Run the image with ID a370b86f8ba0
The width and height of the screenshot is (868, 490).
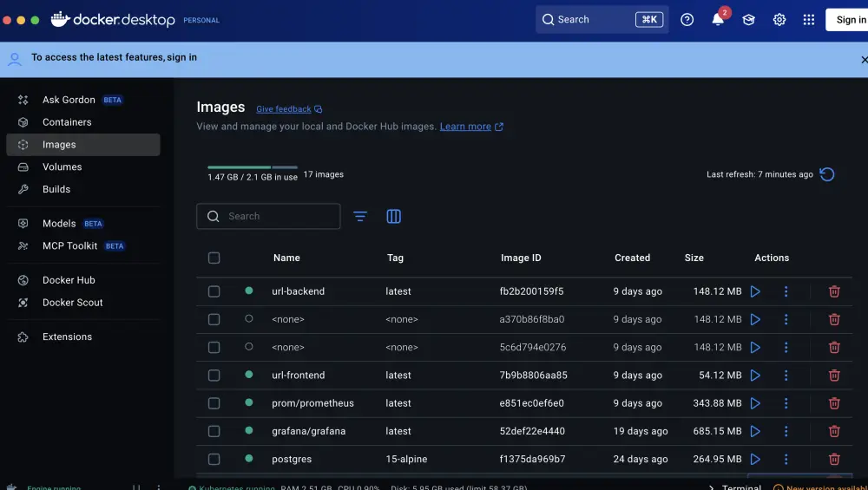pyautogui.click(x=755, y=320)
